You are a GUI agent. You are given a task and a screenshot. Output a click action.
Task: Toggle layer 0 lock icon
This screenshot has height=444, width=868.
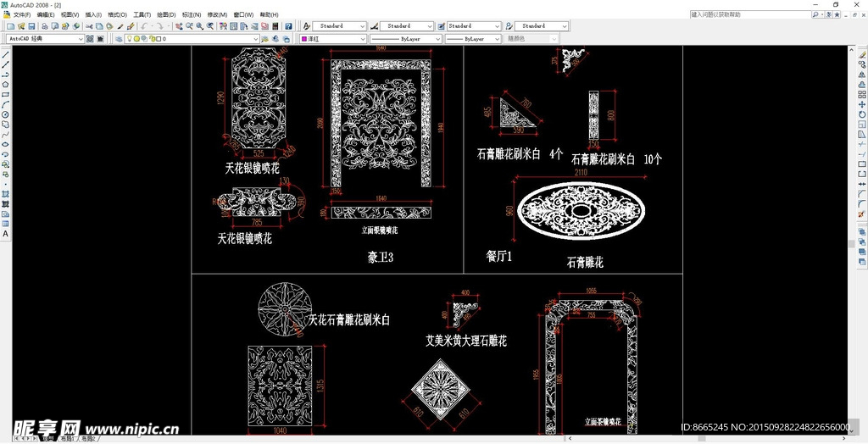coord(151,39)
